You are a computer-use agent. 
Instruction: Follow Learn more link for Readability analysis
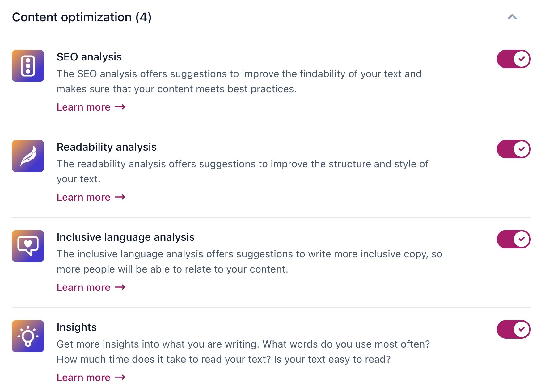91,197
